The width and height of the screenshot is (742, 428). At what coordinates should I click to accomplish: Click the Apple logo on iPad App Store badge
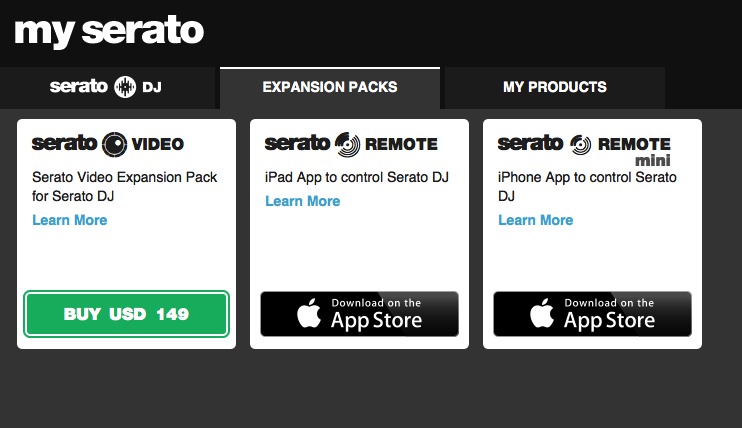point(309,315)
